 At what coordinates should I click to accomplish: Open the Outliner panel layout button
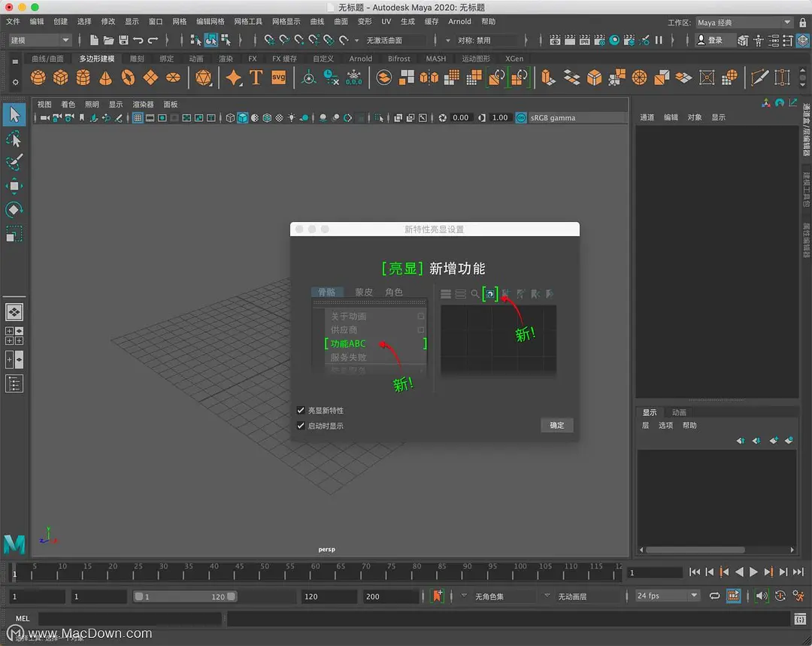coord(14,384)
